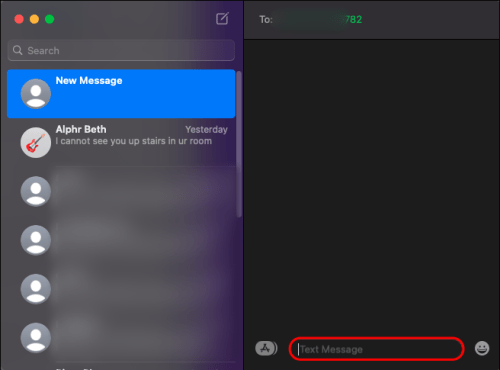Click the Alphr Beth guitar avatar

pyautogui.click(x=36, y=142)
